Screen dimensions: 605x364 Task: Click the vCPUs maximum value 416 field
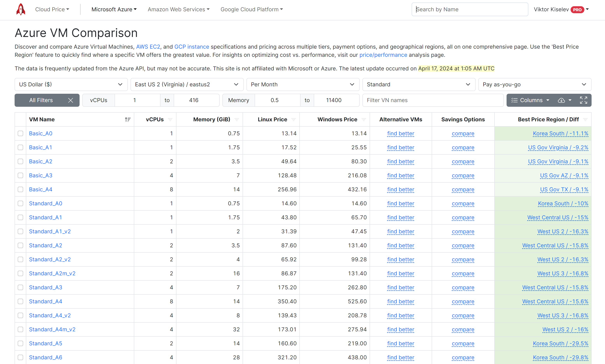pos(197,100)
